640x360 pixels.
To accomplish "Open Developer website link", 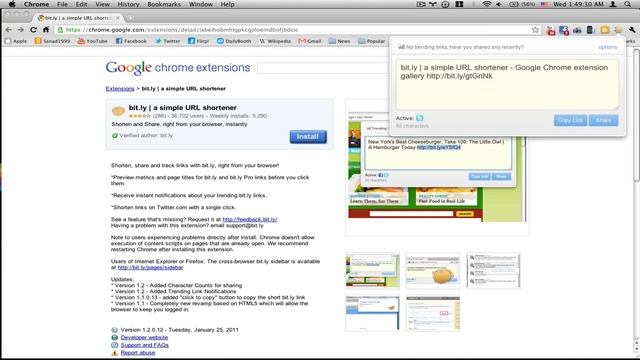I will pos(144,337).
